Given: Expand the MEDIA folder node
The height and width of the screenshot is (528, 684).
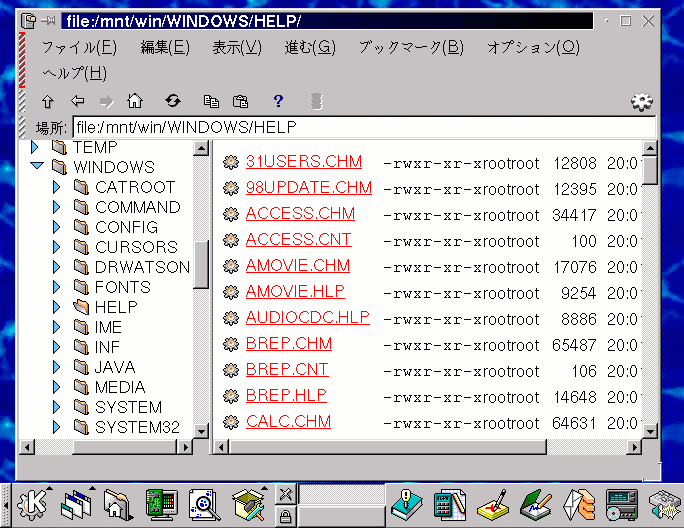Looking at the screenshot, I should 57,387.
